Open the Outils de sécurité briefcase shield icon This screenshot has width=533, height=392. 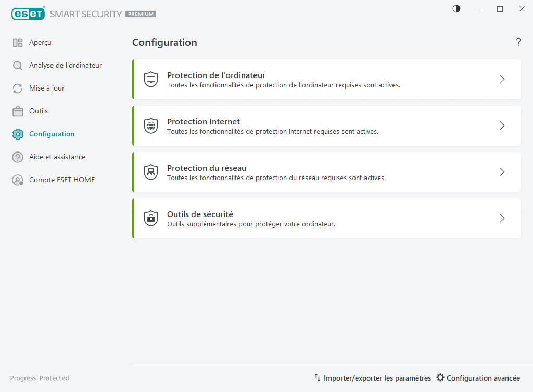coord(151,218)
